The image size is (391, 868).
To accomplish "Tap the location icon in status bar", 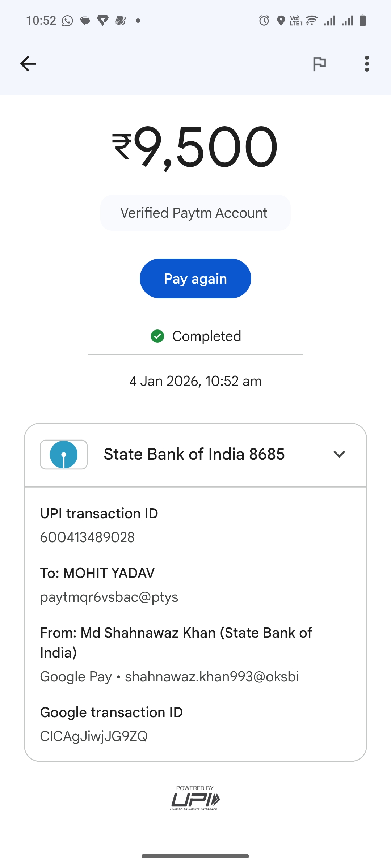I will tap(281, 21).
